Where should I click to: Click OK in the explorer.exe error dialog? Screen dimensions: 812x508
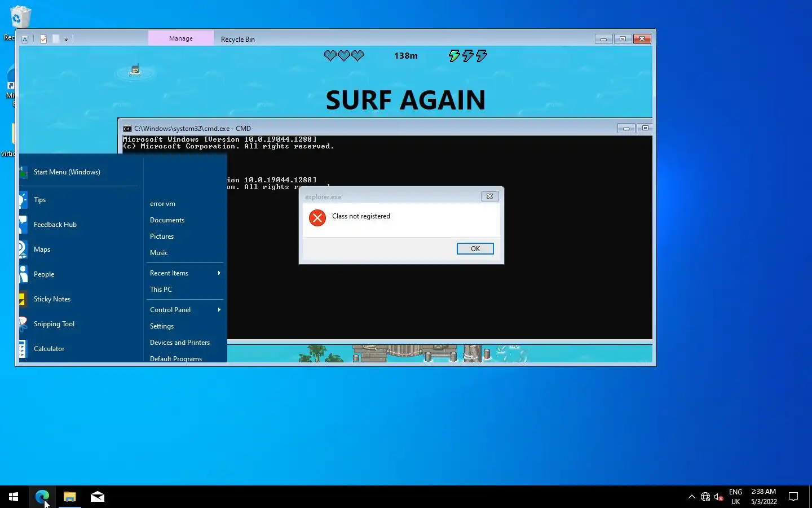[475, 249]
